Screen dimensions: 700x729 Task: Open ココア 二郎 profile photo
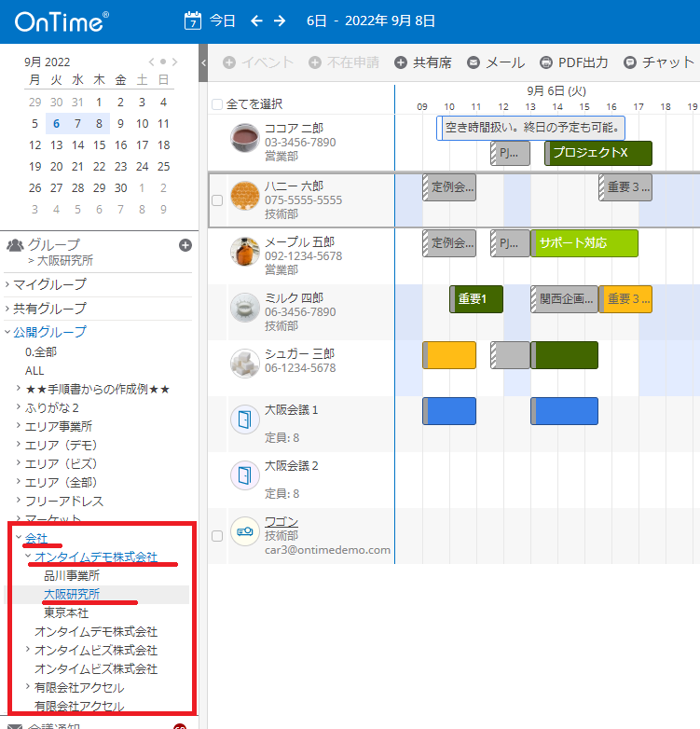click(245, 138)
